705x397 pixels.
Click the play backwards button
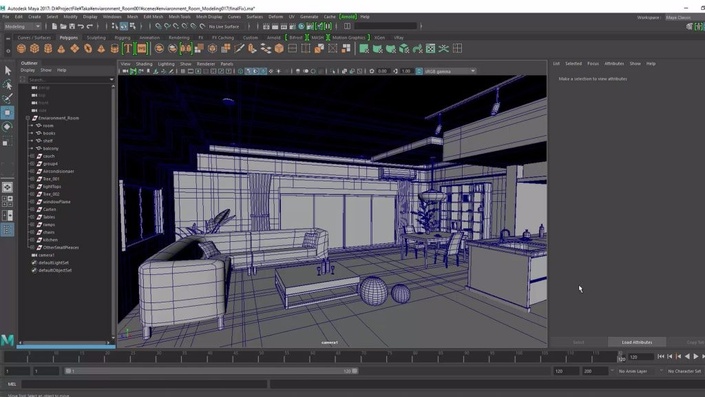click(x=687, y=357)
